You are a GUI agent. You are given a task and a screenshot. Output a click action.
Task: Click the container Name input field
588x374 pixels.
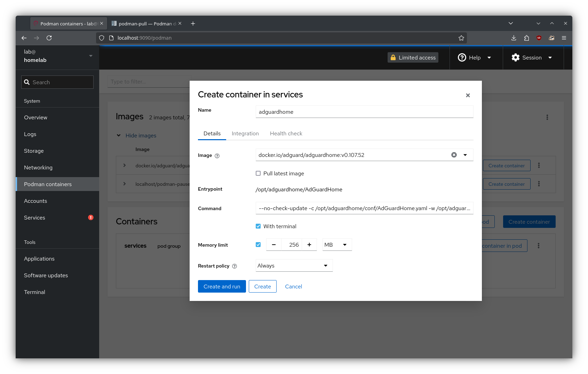(x=364, y=112)
